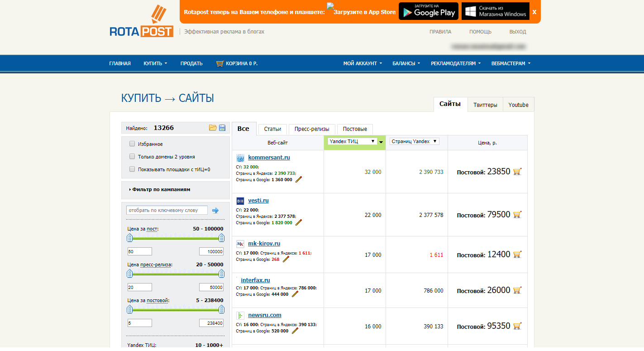The image size is (644, 351).
Task: Click ВЫХОД to log out
Action: click(x=518, y=32)
